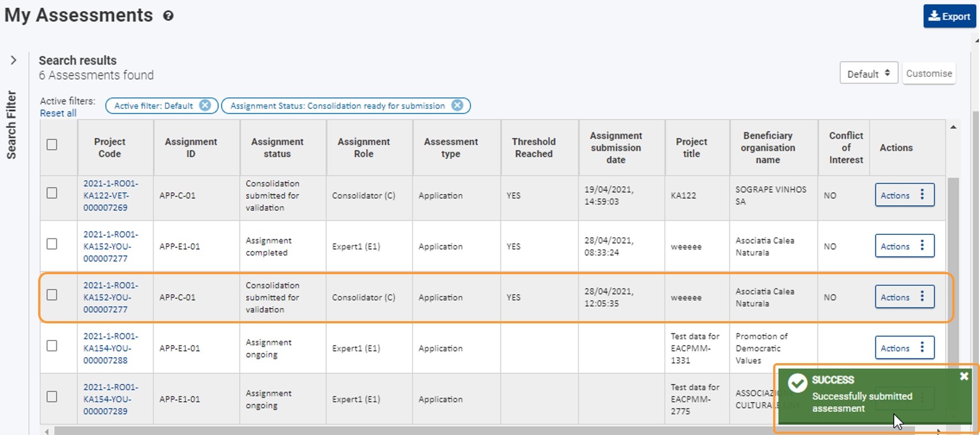Open Actions menu for SOGRAPE VINHOS row
The height and width of the screenshot is (435, 980).
point(904,195)
